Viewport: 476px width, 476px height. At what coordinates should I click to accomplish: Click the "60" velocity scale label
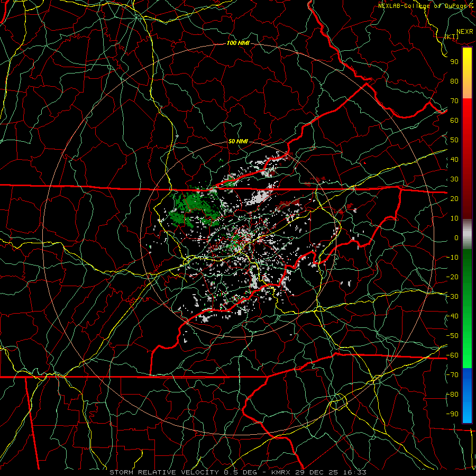pyautogui.click(x=454, y=121)
